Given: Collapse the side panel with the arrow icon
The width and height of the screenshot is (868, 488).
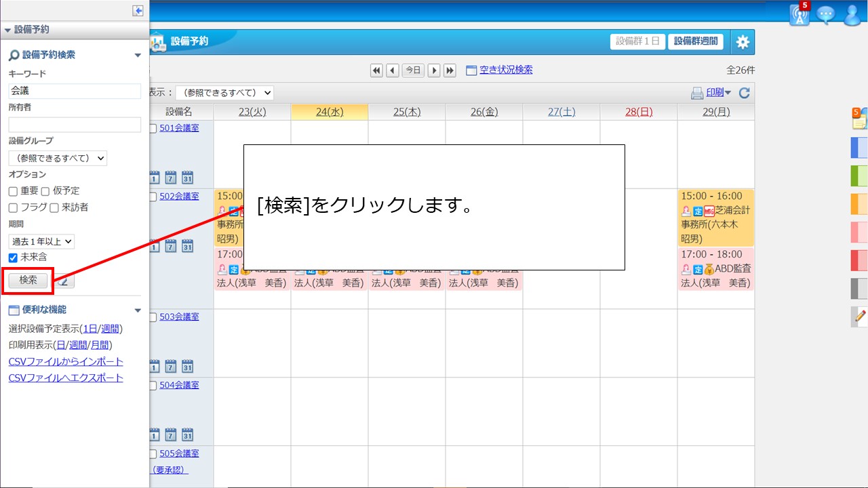Looking at the screenshot, I should pyautogui.click(x=138, y=11).
